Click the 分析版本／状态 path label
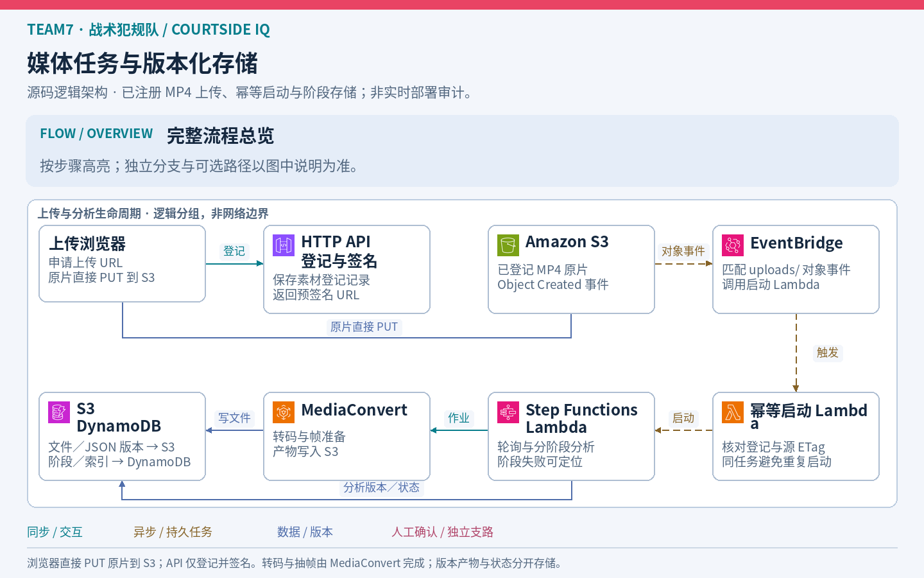 [x=381, y=487]
